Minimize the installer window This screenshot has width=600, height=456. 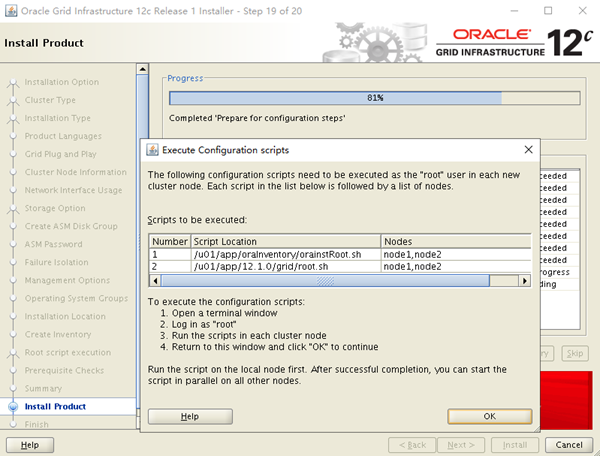coord(514,11)
